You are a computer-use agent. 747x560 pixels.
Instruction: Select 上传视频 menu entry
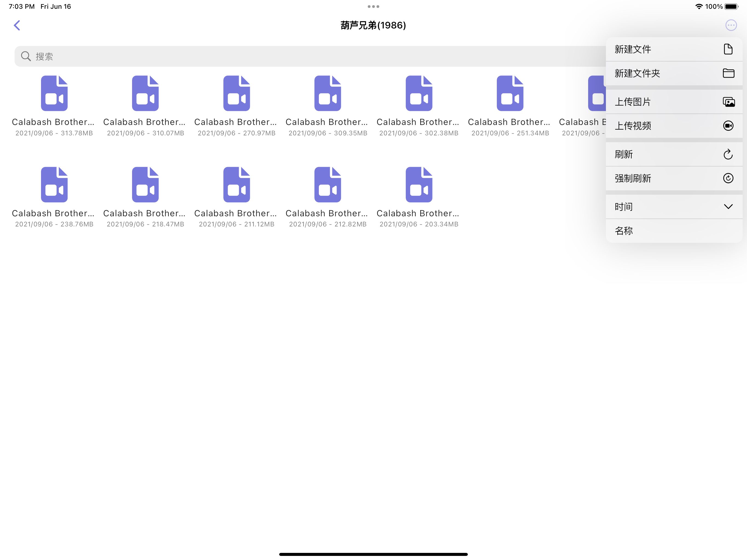click(x=674, y=126)
